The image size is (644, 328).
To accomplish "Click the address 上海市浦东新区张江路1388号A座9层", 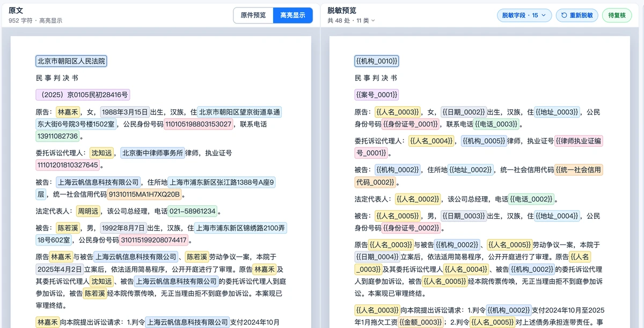I will 221,182.
